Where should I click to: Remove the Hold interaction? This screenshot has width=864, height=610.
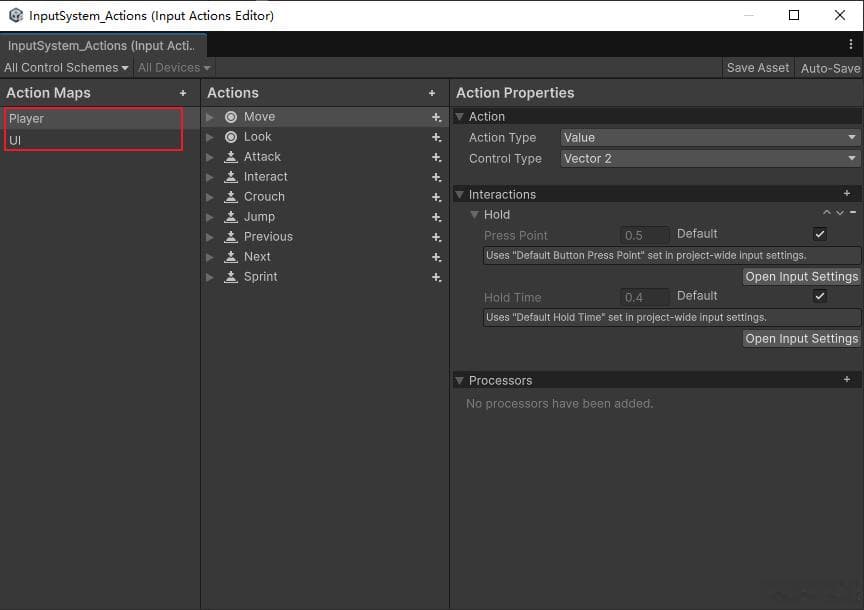point(853,212)
